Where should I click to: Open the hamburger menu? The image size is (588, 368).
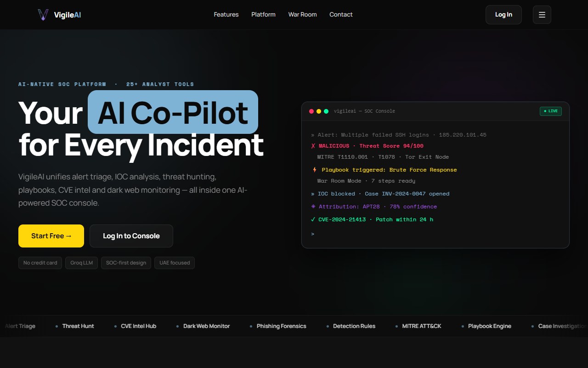pyautogui.click(x=542, y=15)
